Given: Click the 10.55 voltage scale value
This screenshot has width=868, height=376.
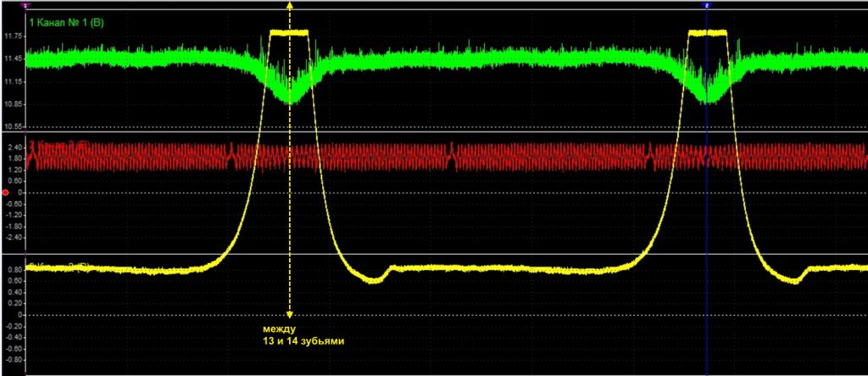Looking at the screenshot, I should coord(15,127).
